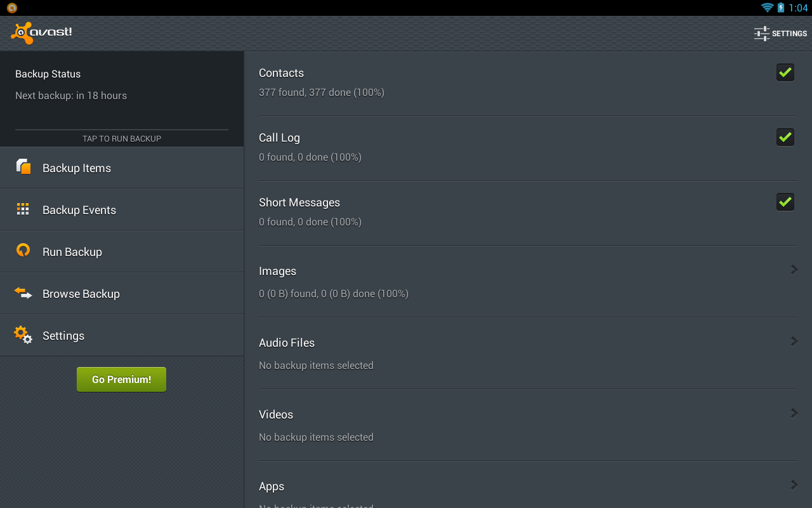Uncheck the Contacts backup checkbox
The width and height of the screenshot is (812, 508).
[785, 72]
